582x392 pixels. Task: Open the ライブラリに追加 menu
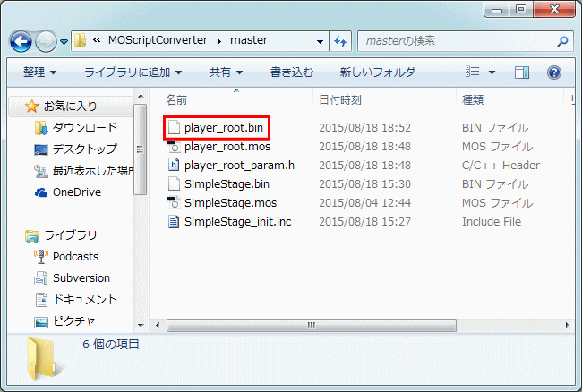(133, 72)
